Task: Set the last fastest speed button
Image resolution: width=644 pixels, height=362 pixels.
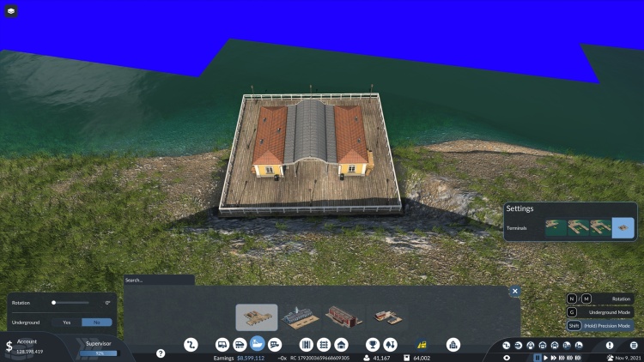Action: (x=578, y=358)
